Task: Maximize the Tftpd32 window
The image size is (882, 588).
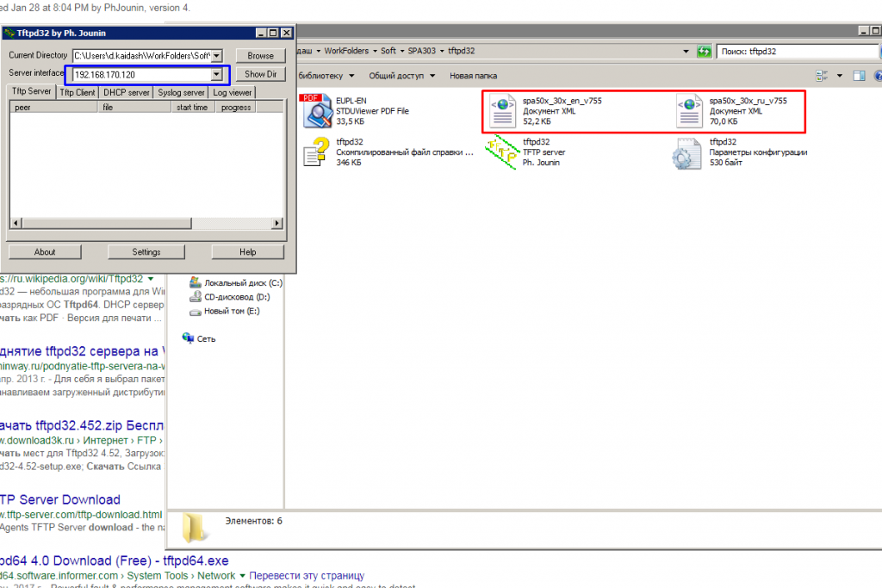Action: pyautogui.click(x=273, y=34)
